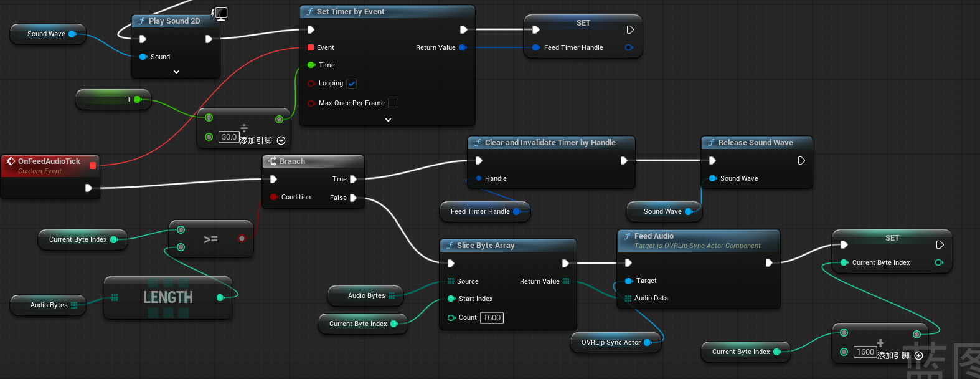Click the OnFeedAudioTick execution output pin
980x379 pixels.
pyautogui.click(x=88, y=188)
